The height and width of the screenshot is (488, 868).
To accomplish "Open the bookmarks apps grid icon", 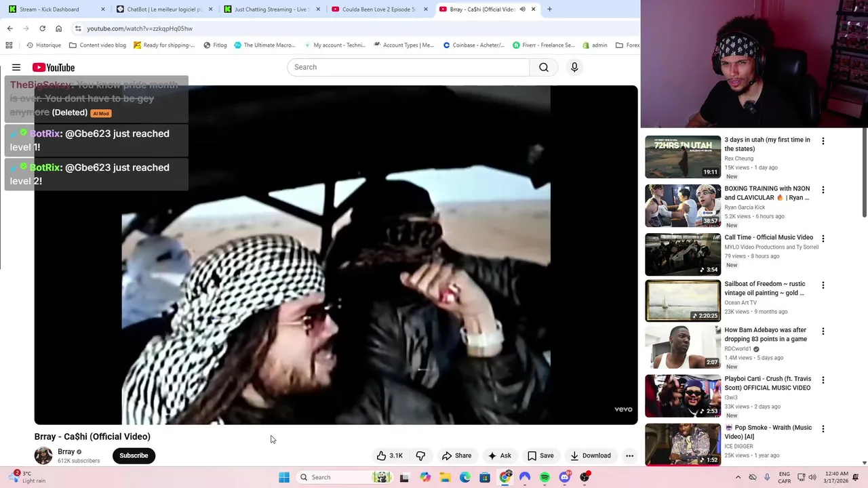I will pos(9,45).
